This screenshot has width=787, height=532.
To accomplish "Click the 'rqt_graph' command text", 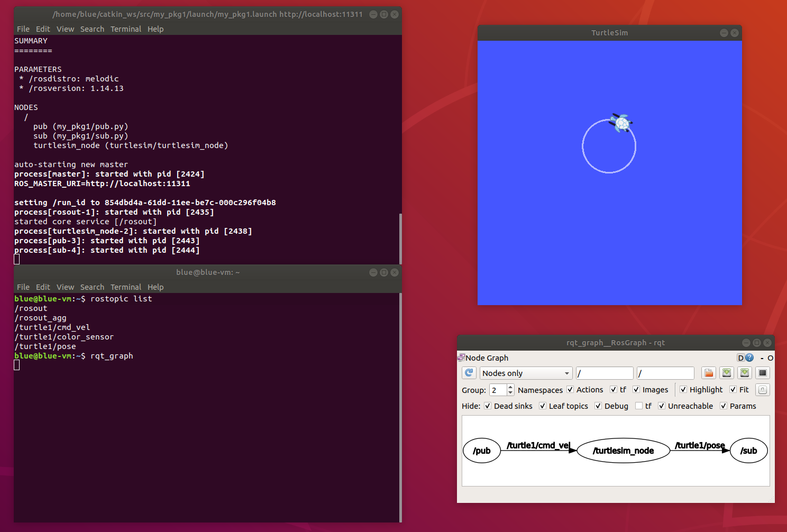I will pos(112,356).
